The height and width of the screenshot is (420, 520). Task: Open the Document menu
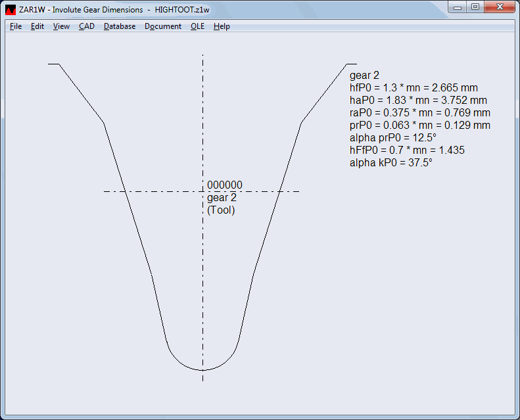(x=163, y=26)
